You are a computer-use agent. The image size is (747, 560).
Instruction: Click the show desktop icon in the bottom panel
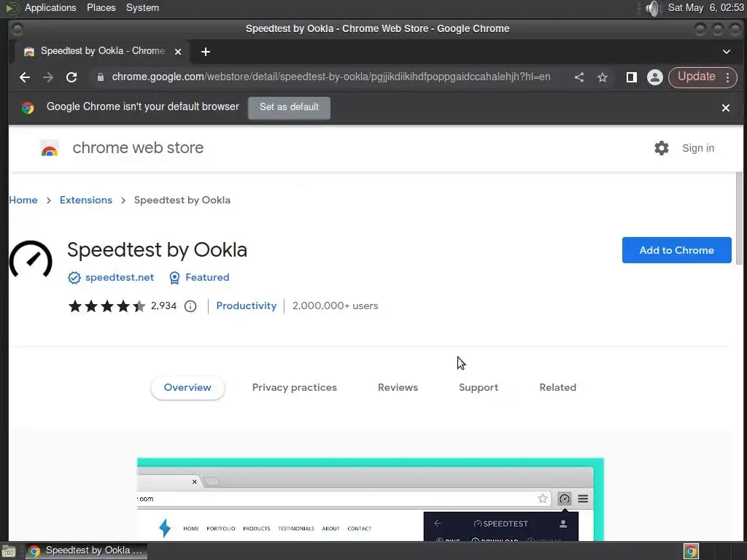9,551
